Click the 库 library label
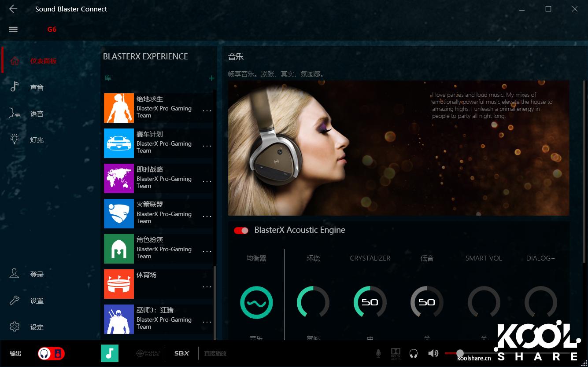The height and width of the screenshot is (367, 588). (x=108, y=78)
